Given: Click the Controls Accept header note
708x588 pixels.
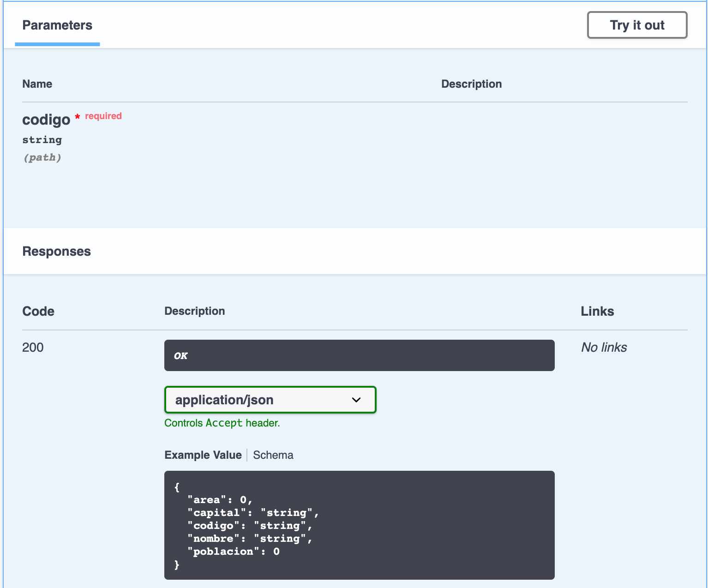Looking at the screenshot, I should (x=222, y=423).
